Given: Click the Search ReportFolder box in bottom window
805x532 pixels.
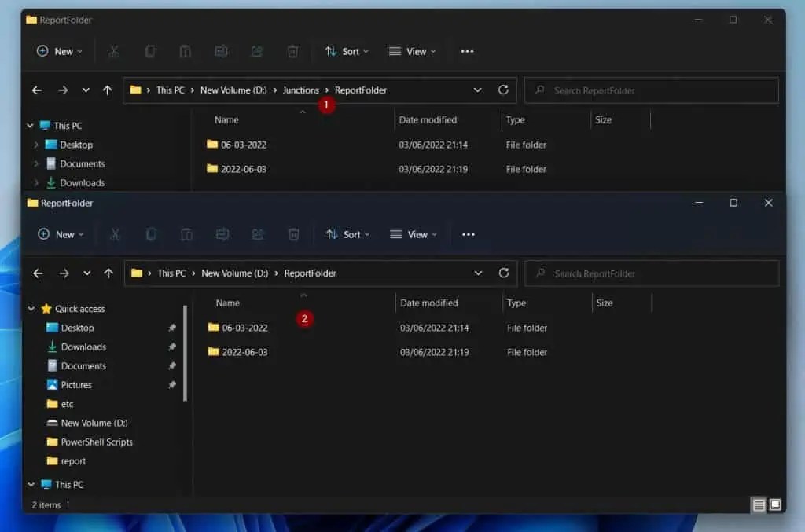Looking at the screenshot, I should (651, 273).
